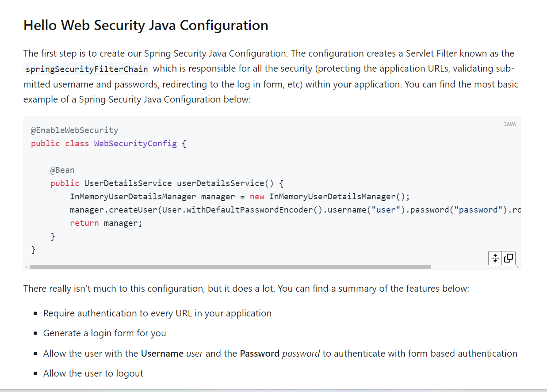Click the @EnableWebSecurity annotation in the code

click(x=74, y=130)
